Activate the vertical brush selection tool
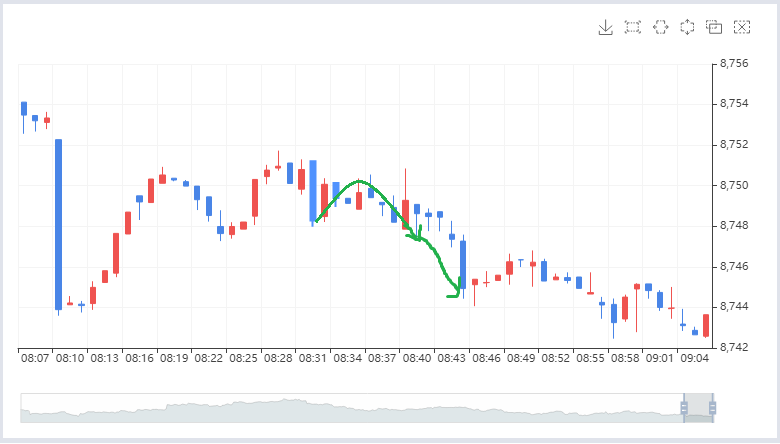This screenshot has width=780, height=444. point(687,27)
